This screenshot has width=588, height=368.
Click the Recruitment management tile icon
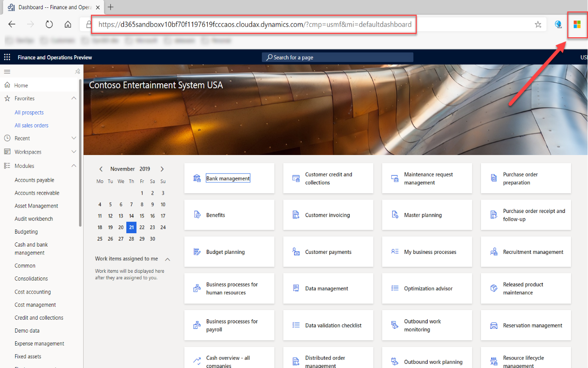493,252
